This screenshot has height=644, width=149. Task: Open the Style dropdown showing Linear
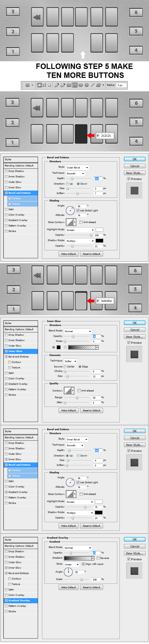tap(72, 564)
